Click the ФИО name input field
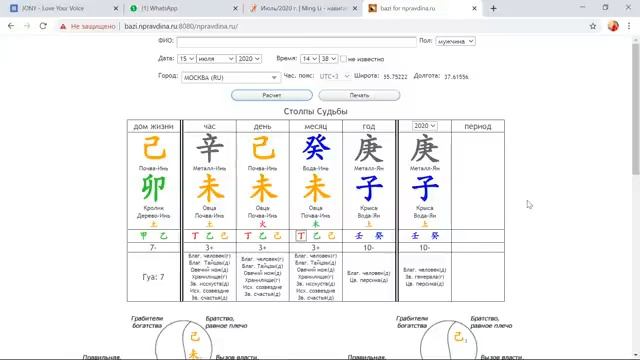640x360 pixels. pos(296,42)
